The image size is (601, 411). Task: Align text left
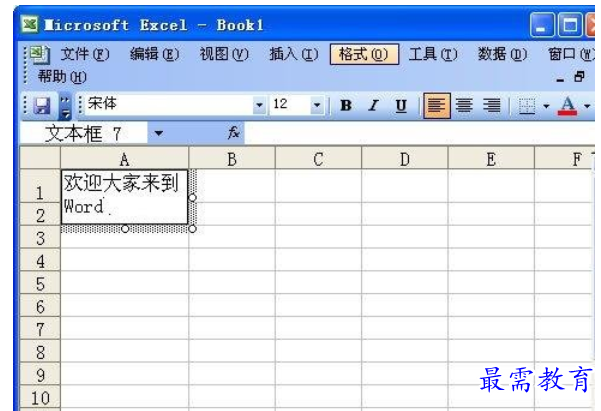(437, 105)
